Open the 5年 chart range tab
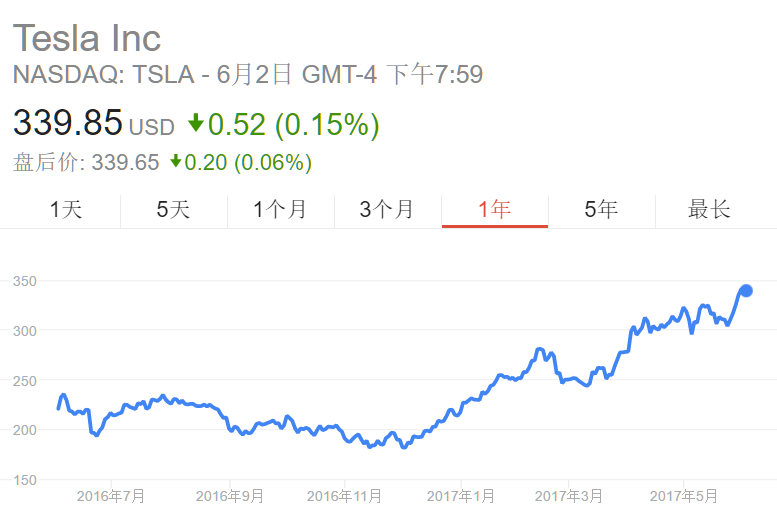 coord(602,210)
